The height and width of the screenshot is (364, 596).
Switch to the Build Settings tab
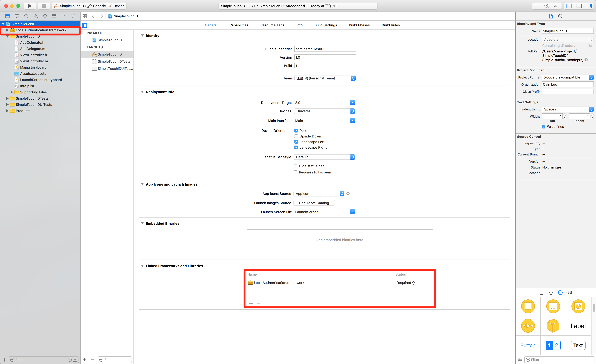[325, 25]
